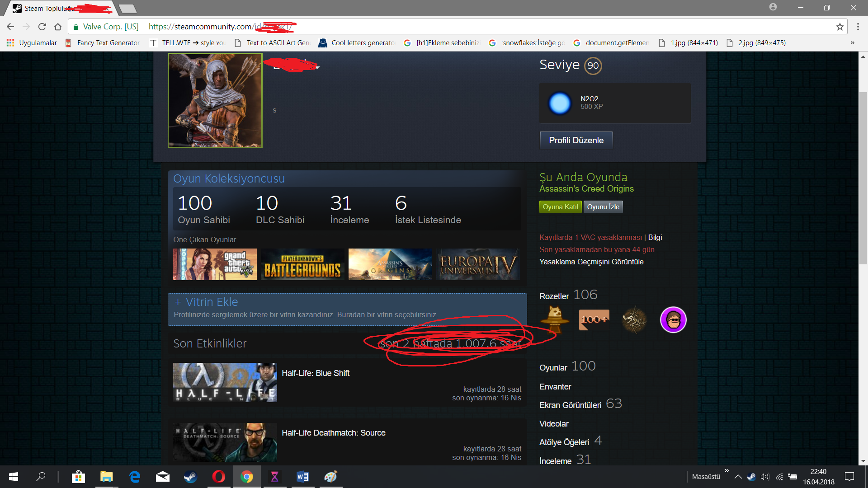Open taskbar search magnifier
868x488 pixels.
(41, 477)
